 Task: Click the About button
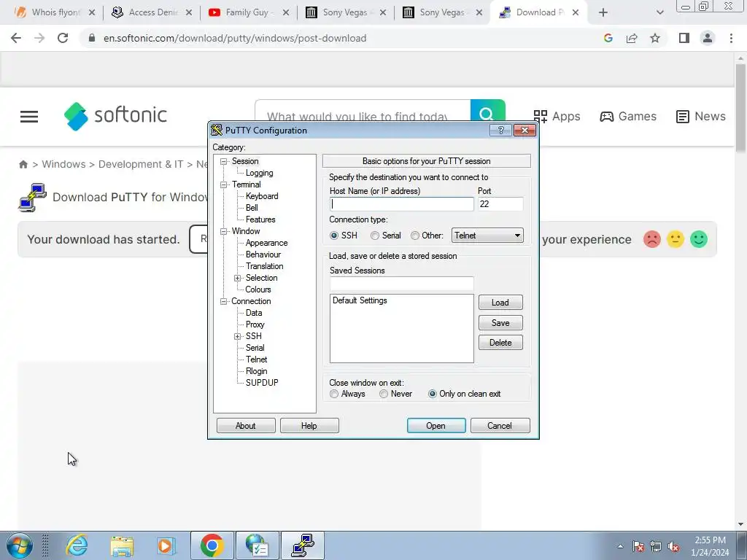pos(246,426)
